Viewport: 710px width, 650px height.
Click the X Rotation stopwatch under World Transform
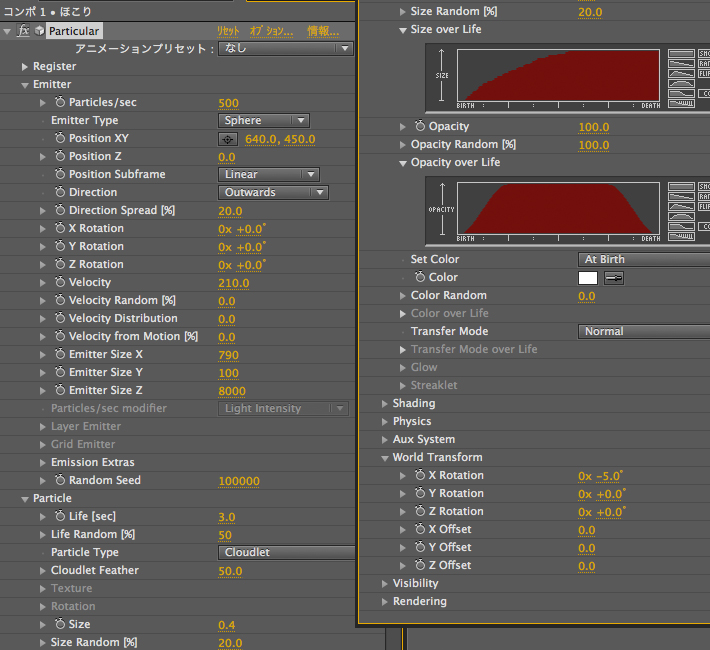coord(420,476)
